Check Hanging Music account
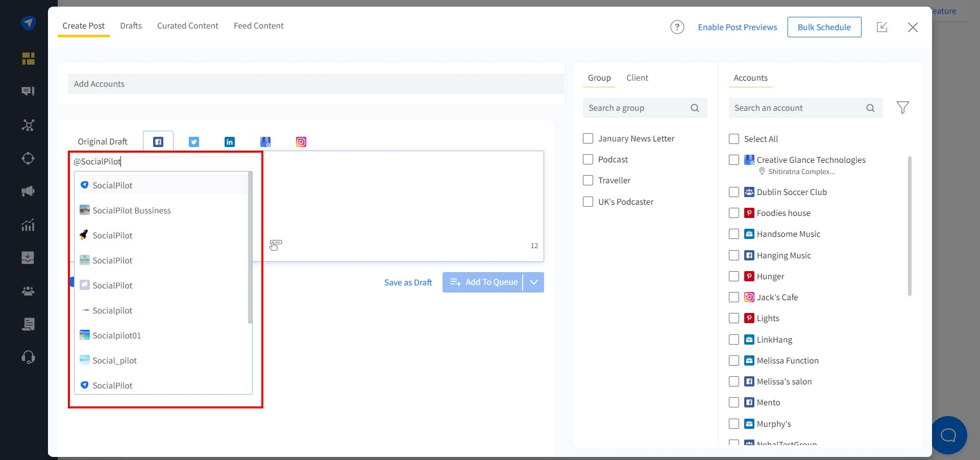 point(734,255)
